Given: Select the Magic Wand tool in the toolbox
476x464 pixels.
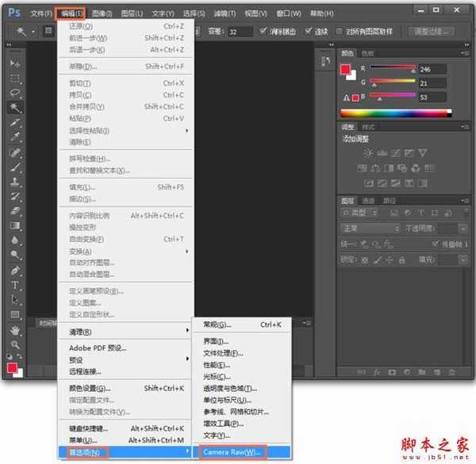Looking at the screenshot, I should point(15,107).
